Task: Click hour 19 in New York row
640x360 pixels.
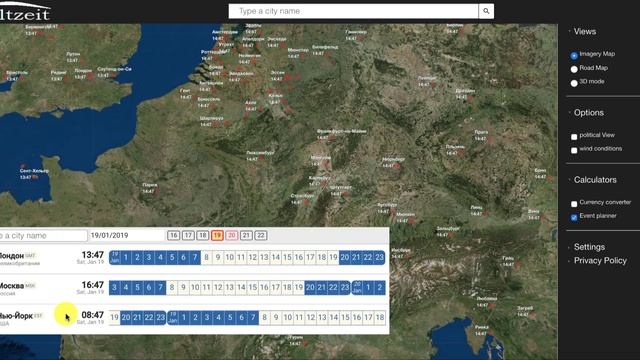Action: tap(114, 317)
